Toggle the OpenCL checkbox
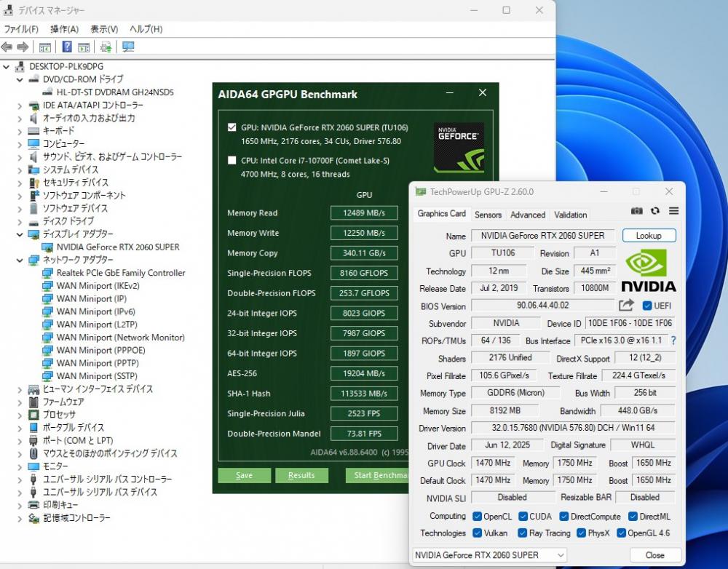 (x=477, y=516)
